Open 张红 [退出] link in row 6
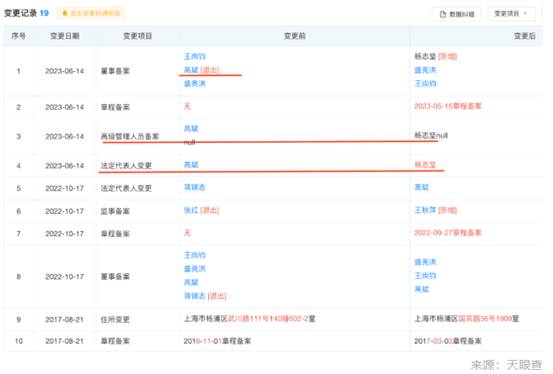553x374 pixels. [201, 210]
